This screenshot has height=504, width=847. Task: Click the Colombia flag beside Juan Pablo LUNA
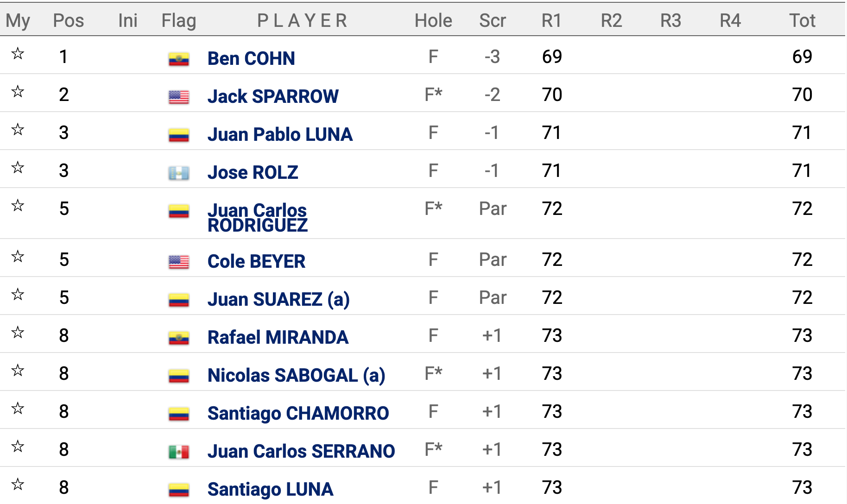[178, 135]
